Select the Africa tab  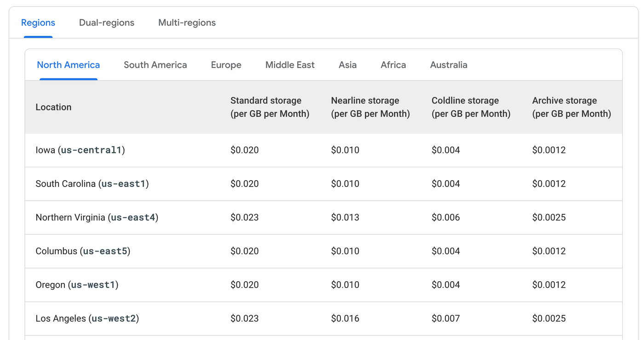(x=393, y=65)
